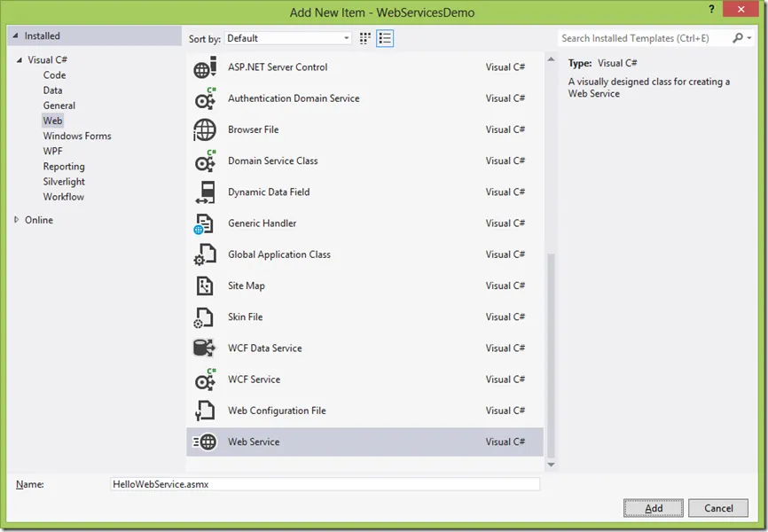Image resolution: width=768 pixels, height=532 pixels.
Task: Select the Dynamic Data Field template
Action: pyautogui.click(x=364, y=192)
